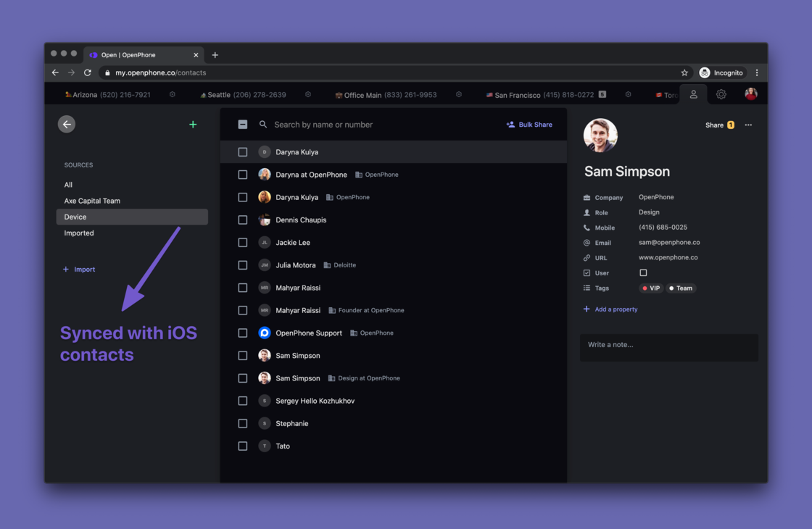Click the Share button for Sam Simpson

tap(719, 125)
